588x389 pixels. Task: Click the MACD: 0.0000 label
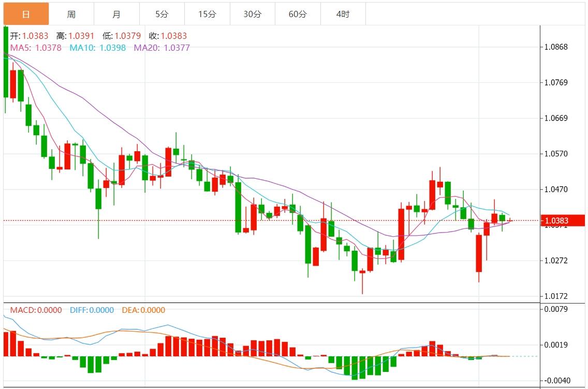pyautogui.click(x=36, y=310)
